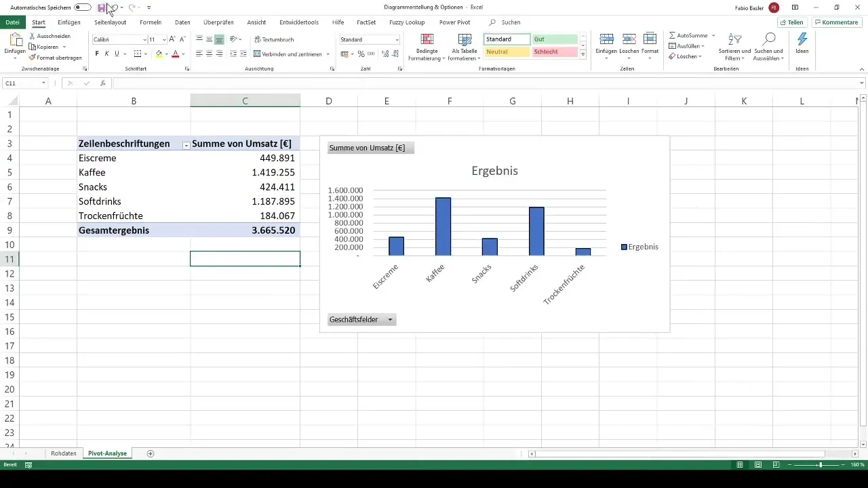Toggle top vertical alignment
This screenshot has width=868, height=488.
200,39
